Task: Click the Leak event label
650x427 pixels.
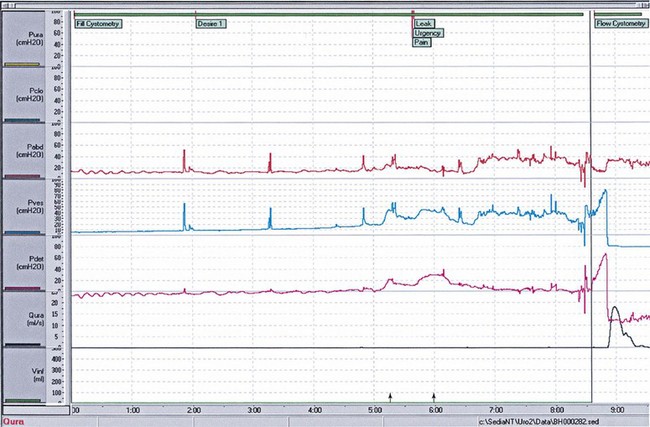Action: click(x=423, y=23)
